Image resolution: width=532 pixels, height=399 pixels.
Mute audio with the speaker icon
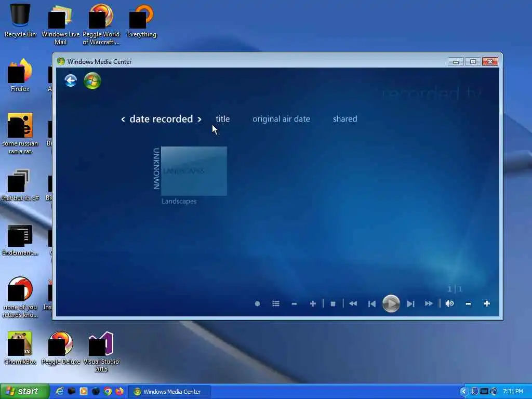449,303
